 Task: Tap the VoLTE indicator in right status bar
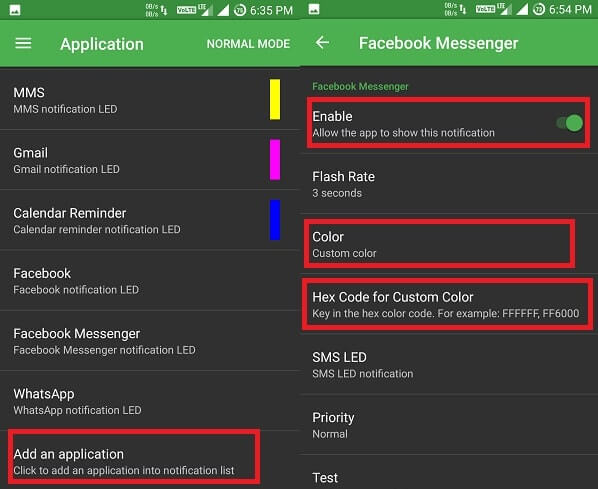click(x=485, y=9)
